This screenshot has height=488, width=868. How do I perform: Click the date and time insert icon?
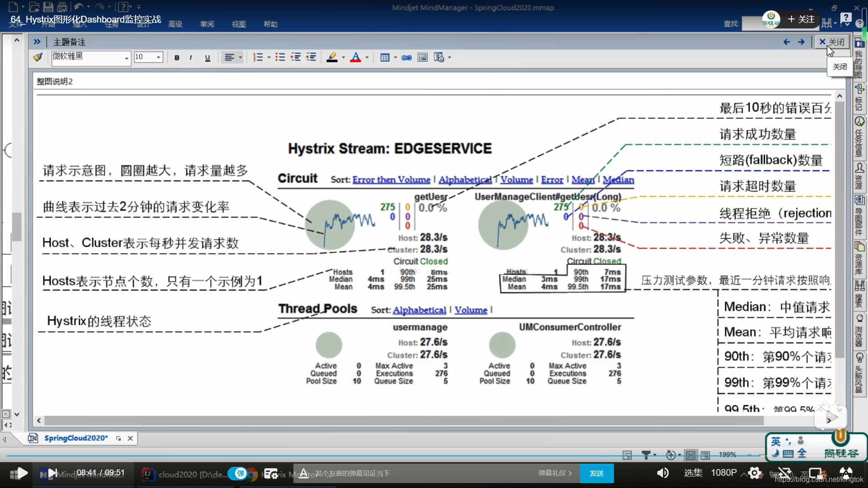pos(439,57)
